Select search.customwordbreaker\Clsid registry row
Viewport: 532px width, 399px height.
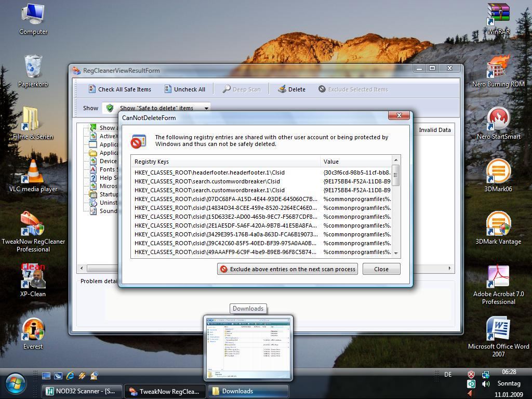pyautogui.click(x=261, y=181)
